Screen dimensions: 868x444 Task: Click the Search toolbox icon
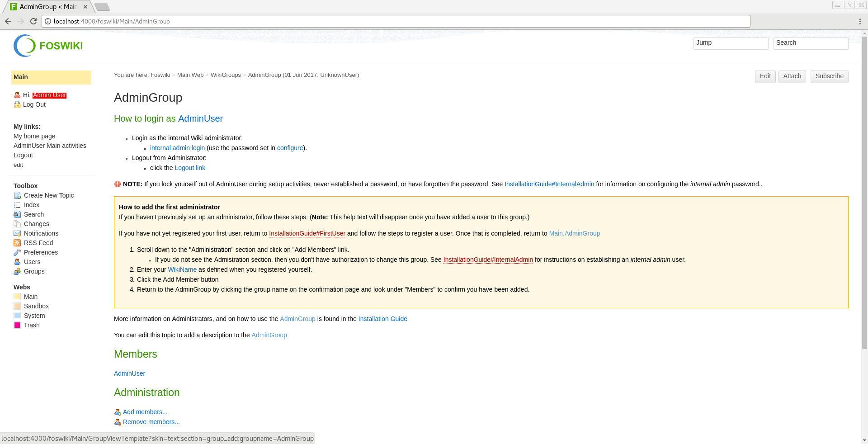(17, 214)
